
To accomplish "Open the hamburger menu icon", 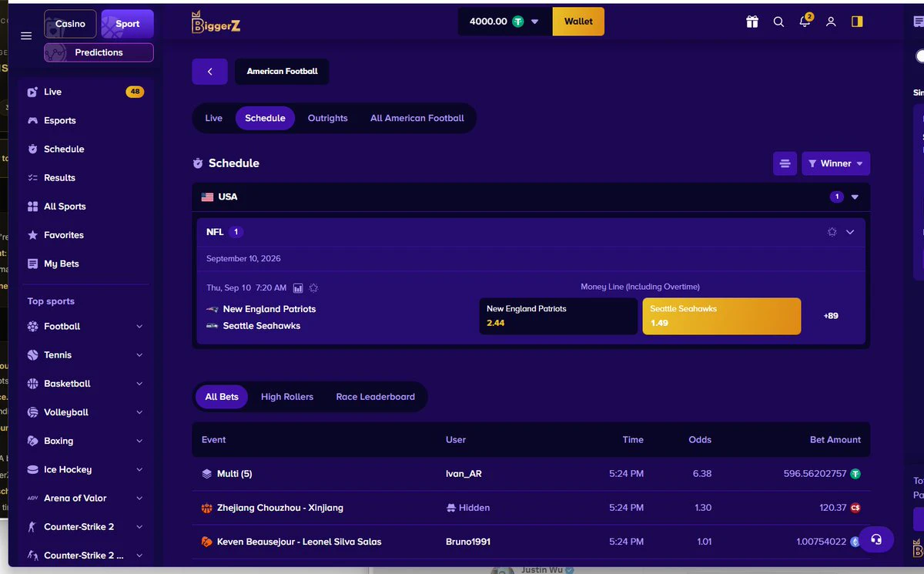I will [26, 35].
